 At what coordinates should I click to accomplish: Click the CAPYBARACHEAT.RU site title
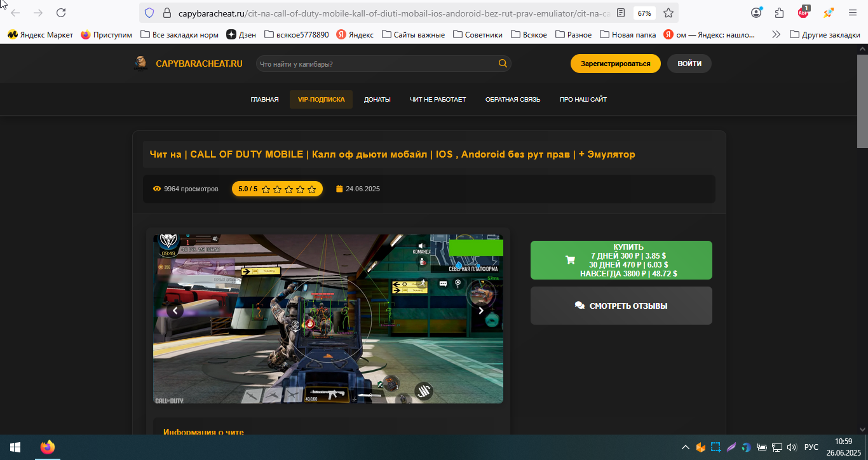coord(199,64)
